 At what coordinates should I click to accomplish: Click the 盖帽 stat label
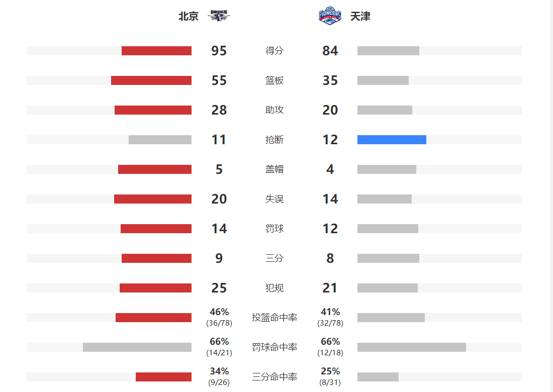[x=274, y=169]
